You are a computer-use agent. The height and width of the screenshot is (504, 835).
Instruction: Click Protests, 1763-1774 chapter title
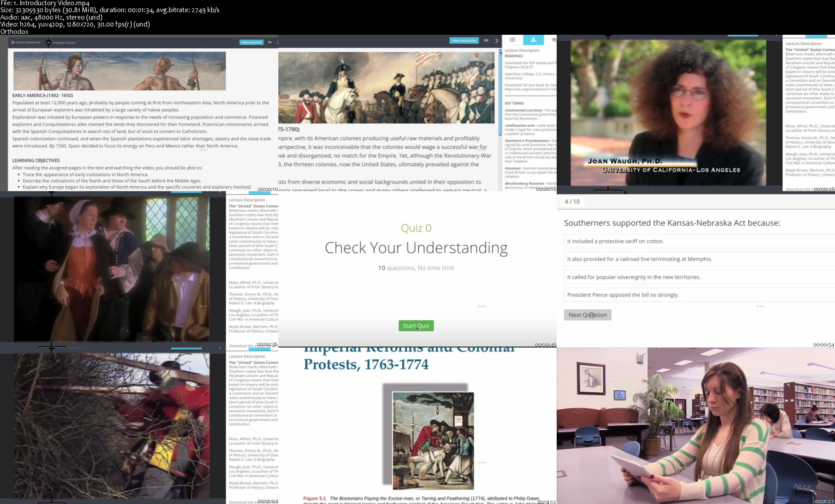point(366,364)
